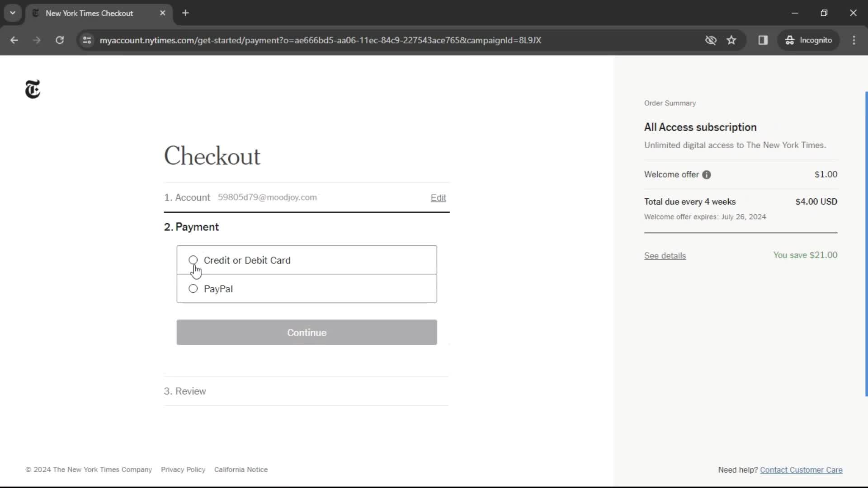
Task: View site information in address bar
Action: click(87, 40)
